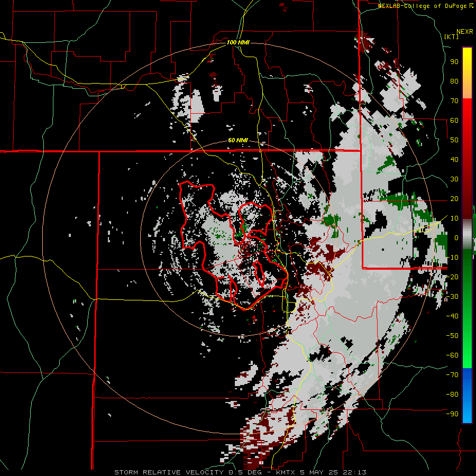The height and width of the screenshot is (476, 476).
Task: Click the NEXR label above the scale
Action: click(x=464, y=32)
